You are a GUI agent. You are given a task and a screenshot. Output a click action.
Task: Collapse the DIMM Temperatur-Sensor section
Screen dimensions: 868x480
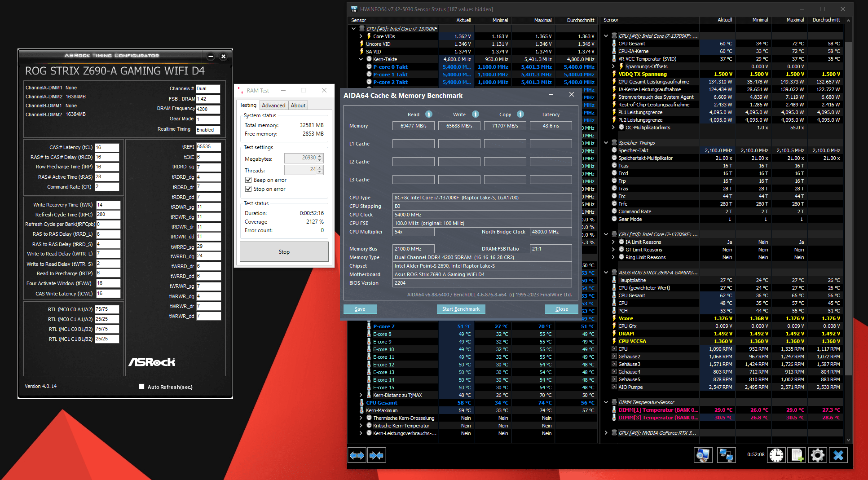606,402
